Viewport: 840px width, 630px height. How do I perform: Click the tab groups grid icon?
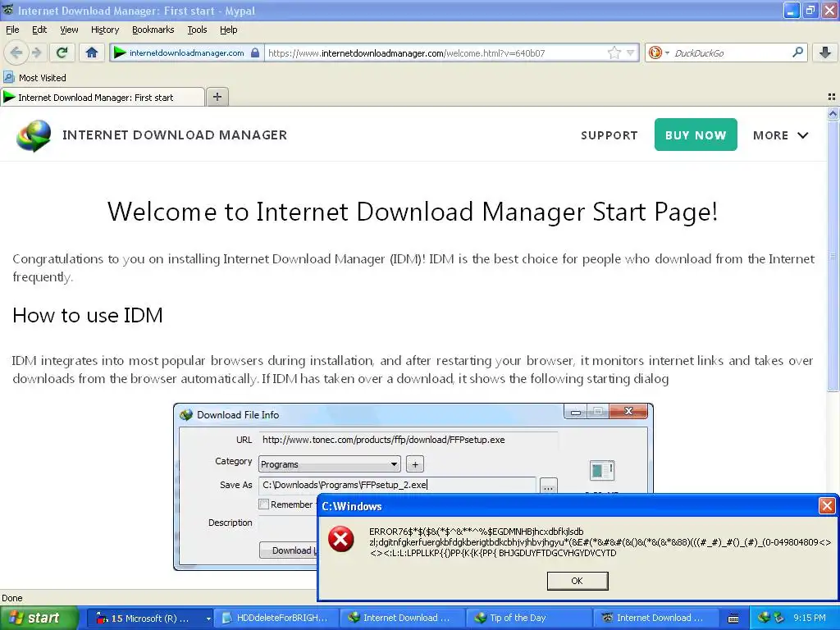point(832,97)
